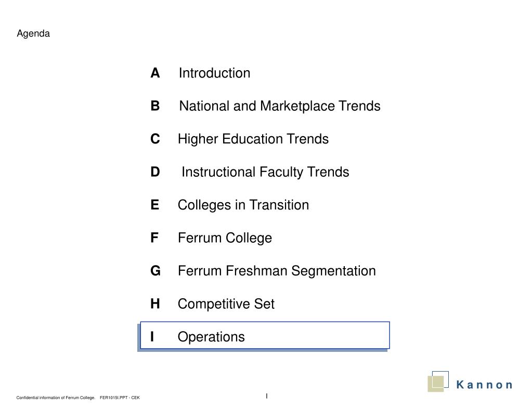This screenshot has height=408, width=532.
Task: Click the Kannon logo square icon
Action: click(x=438, y=381)
